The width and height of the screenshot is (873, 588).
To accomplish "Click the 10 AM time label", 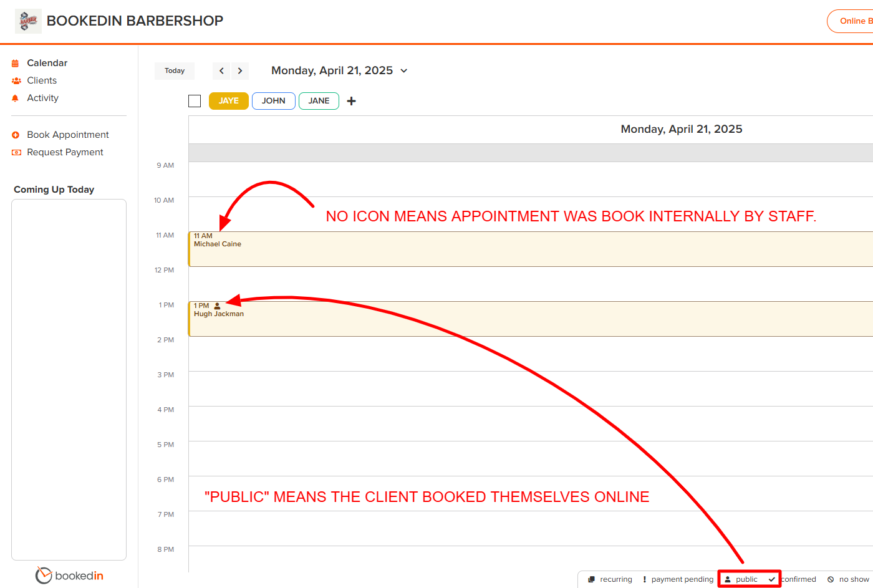I will (x=164, y=200).
